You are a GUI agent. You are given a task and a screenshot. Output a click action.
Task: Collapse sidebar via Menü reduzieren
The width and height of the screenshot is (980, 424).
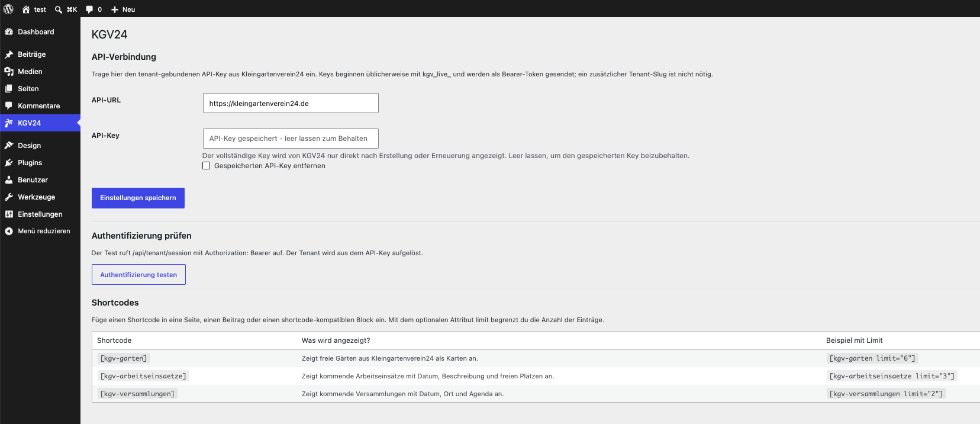pos(40,231)
